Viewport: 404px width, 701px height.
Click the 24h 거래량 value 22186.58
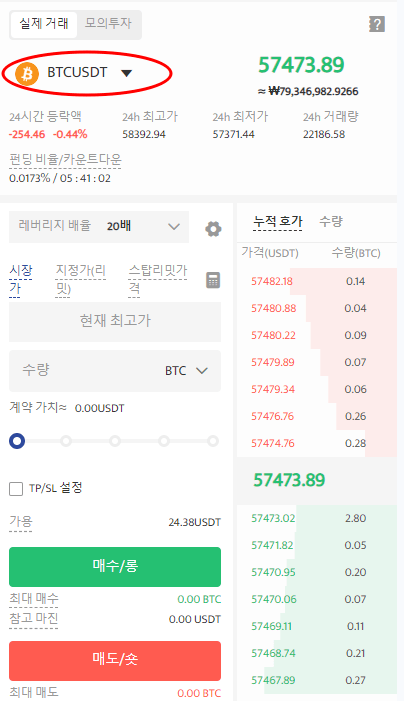tap(324, 135)
